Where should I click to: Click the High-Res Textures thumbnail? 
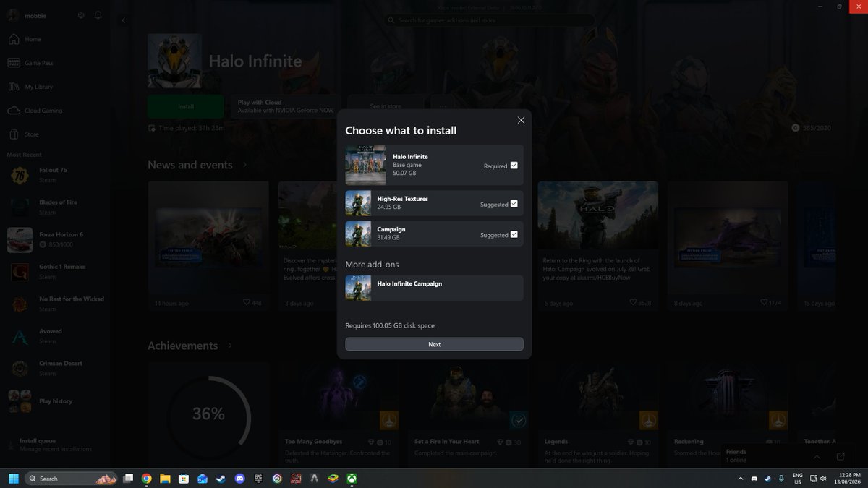[358, 203]
